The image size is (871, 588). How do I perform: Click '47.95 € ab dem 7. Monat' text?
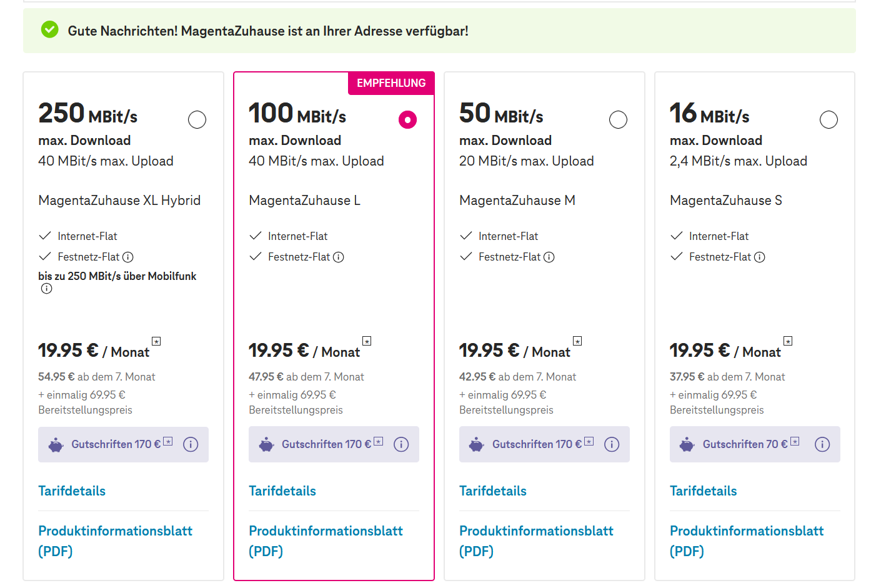click(x=306, y=377)
